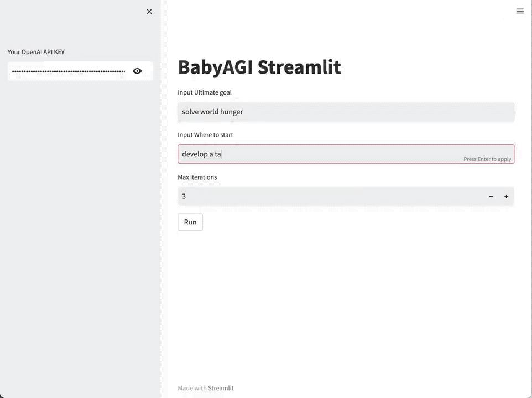Screen dimensions: 532x398
Task: Click the minus icon on Max iterations
Action: (x=491, y=196)
